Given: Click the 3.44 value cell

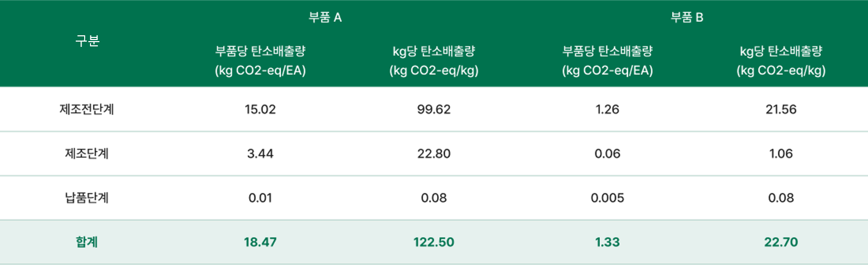Looking at the screenshot, I should pos(260,153).
